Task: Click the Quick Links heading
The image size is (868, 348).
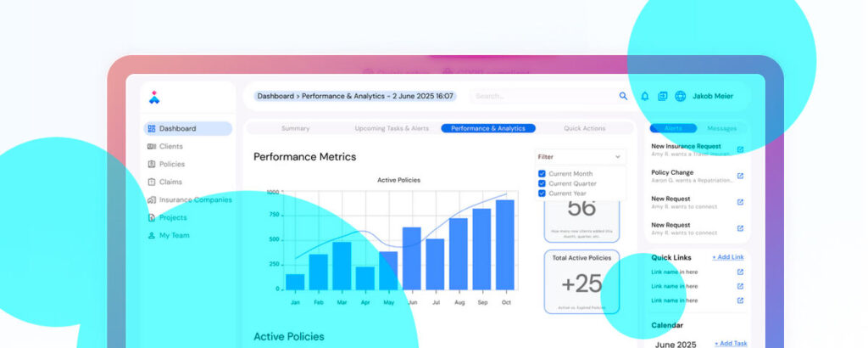Action: point(671,257)
